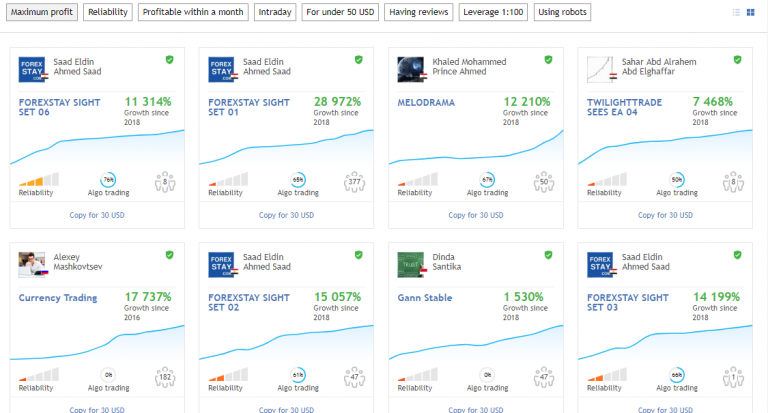Image resolution: width=768 pixels, height=413 pixels.
Task: Click the Gann Stable growth chart
Action: (476, 343)
